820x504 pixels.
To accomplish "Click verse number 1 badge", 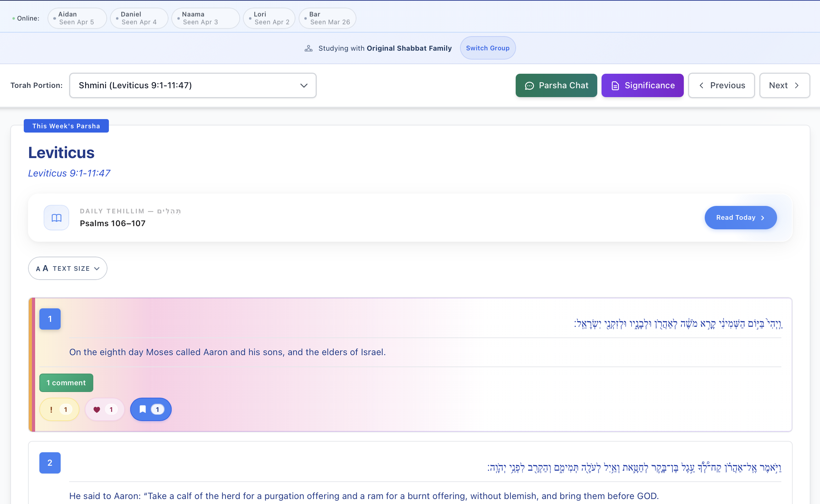I will pyautogui.click(x=50, y=319).
